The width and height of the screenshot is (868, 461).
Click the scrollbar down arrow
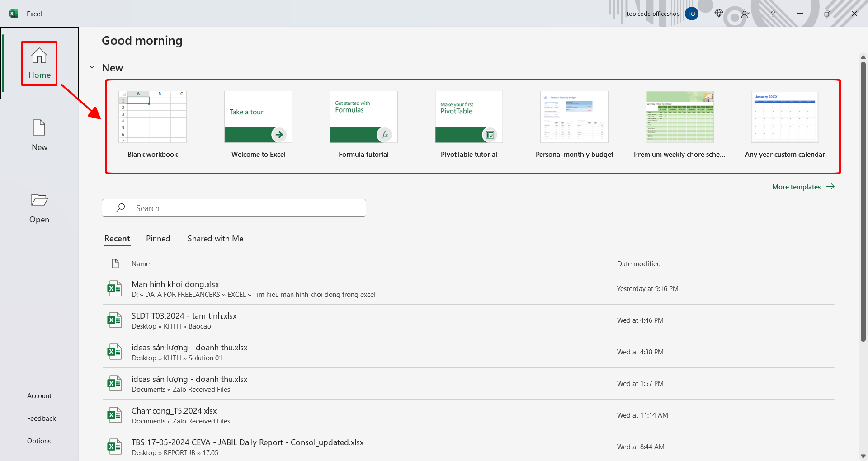coord(863,456)
